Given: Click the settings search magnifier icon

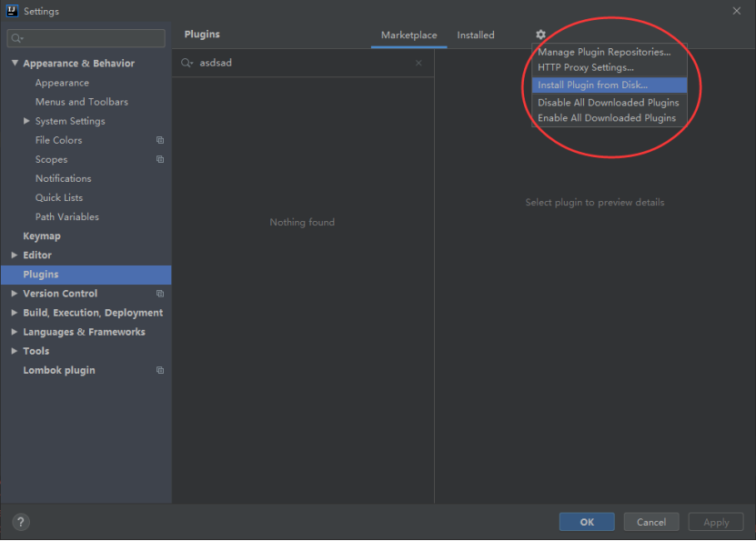Looking at the screenshot, I should tap(17, 38).
